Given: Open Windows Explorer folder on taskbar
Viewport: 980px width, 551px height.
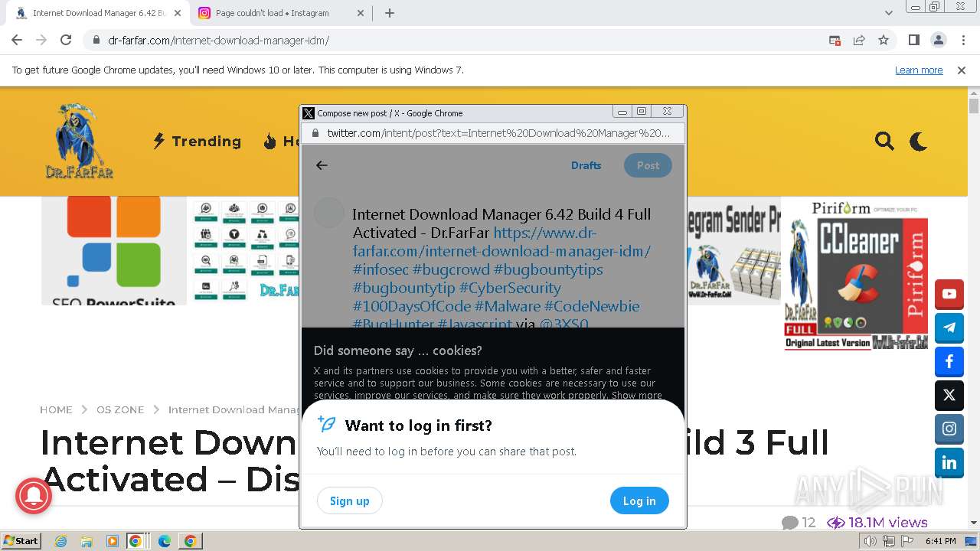Looking at the screenshot, I should [87, 541].
